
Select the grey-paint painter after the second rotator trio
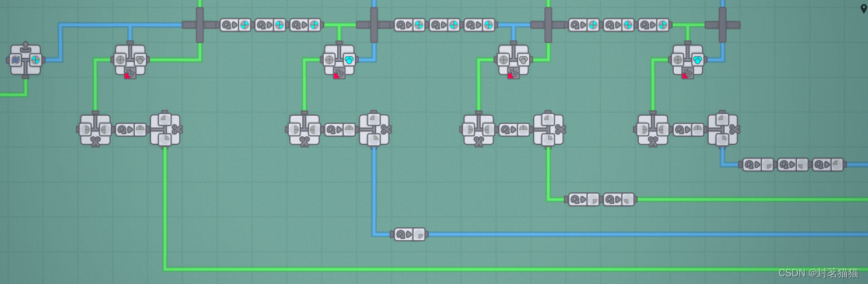(513, 60)
